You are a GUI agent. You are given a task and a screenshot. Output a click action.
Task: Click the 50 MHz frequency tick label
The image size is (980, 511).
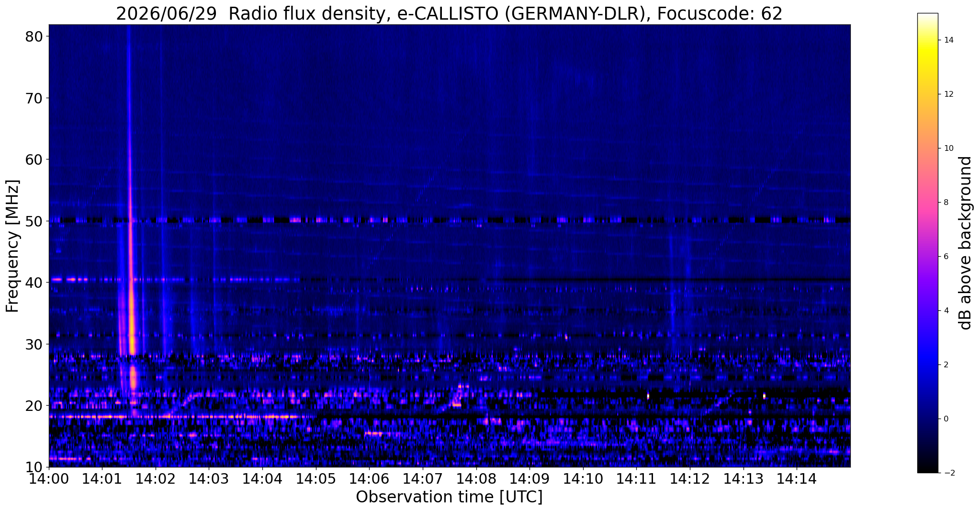point(35,221)
